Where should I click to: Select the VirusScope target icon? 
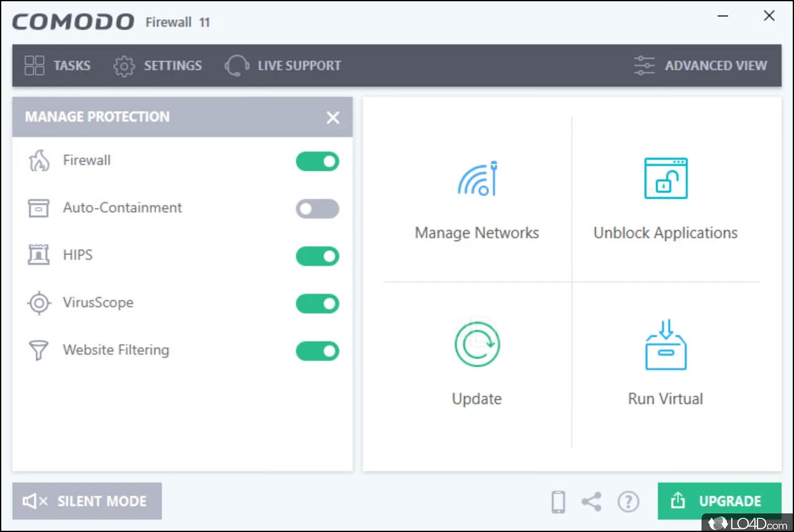(x=38, y=303)
